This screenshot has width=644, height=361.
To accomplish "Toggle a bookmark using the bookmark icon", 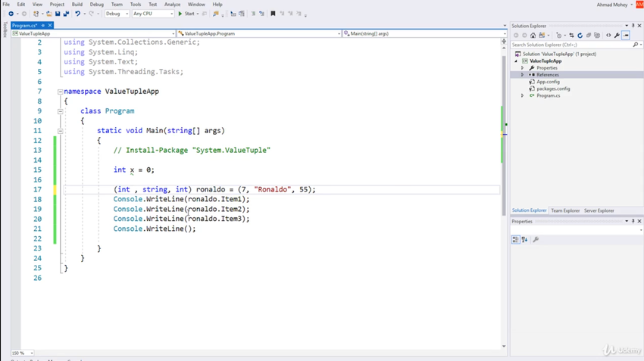I will tap(273, 14).
